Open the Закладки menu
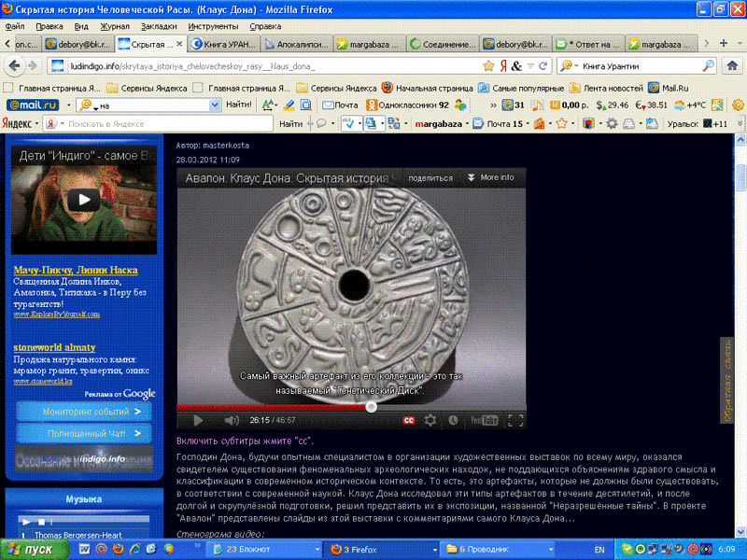The height and width of the screenshot is (560, 747). [159, 26]
